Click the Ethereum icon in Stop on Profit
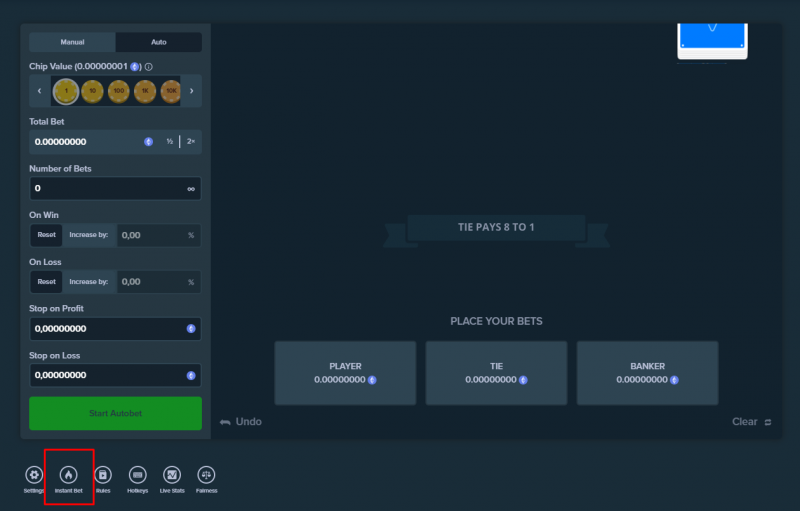The height and width of the screenshot is (511, 800). pyautogui.click(x=191, y=329)
